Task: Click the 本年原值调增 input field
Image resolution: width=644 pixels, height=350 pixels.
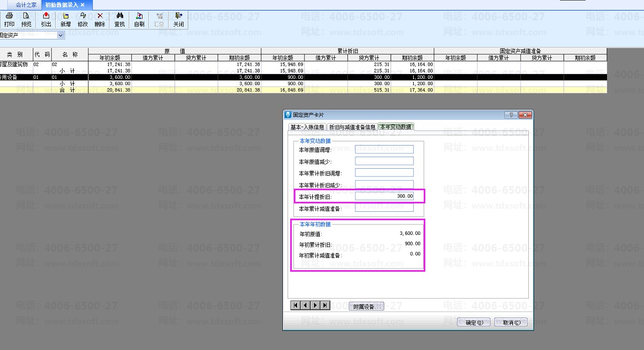Action: [x=384, y=149]
